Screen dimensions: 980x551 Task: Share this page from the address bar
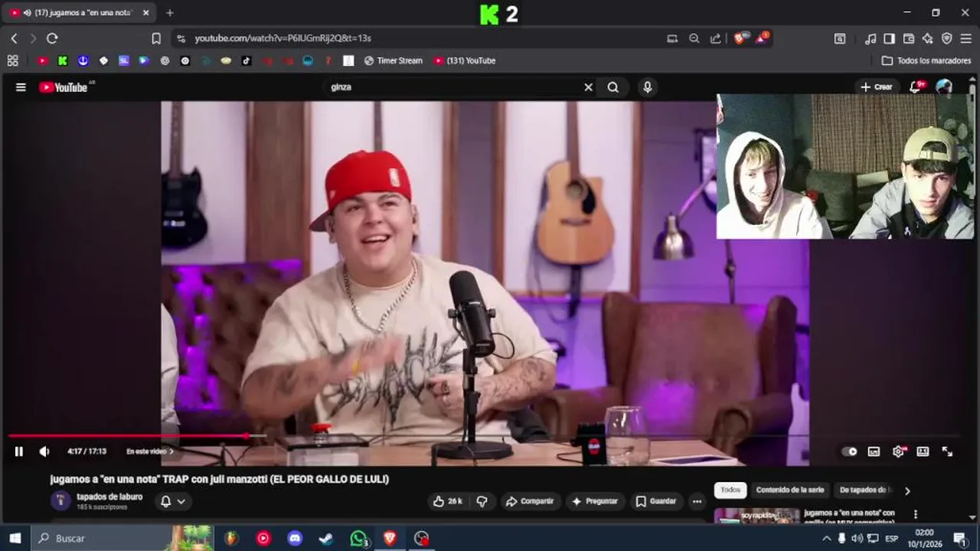click(x=715, y=38)
